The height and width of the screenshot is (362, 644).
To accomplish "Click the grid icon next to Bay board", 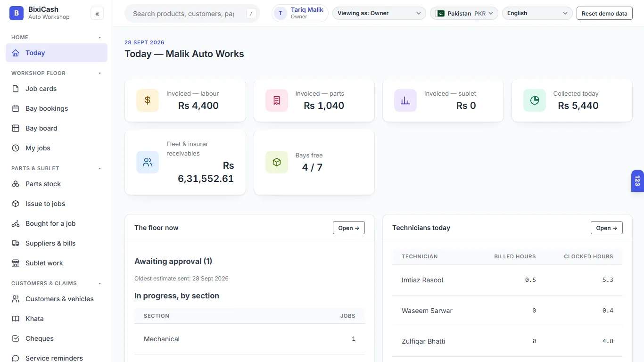I will (16, 128).
